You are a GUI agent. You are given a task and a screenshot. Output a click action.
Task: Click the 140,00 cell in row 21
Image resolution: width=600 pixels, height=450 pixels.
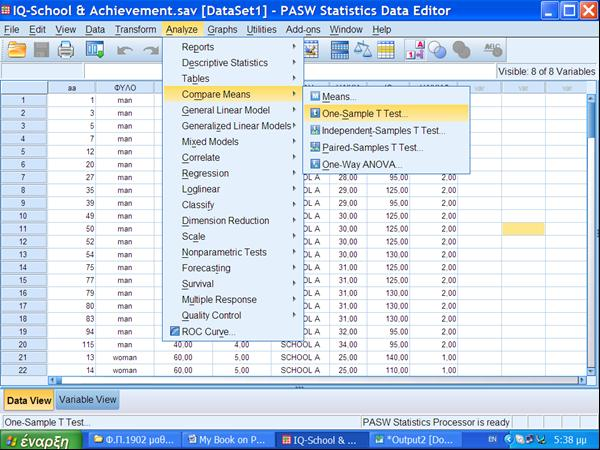388,357
